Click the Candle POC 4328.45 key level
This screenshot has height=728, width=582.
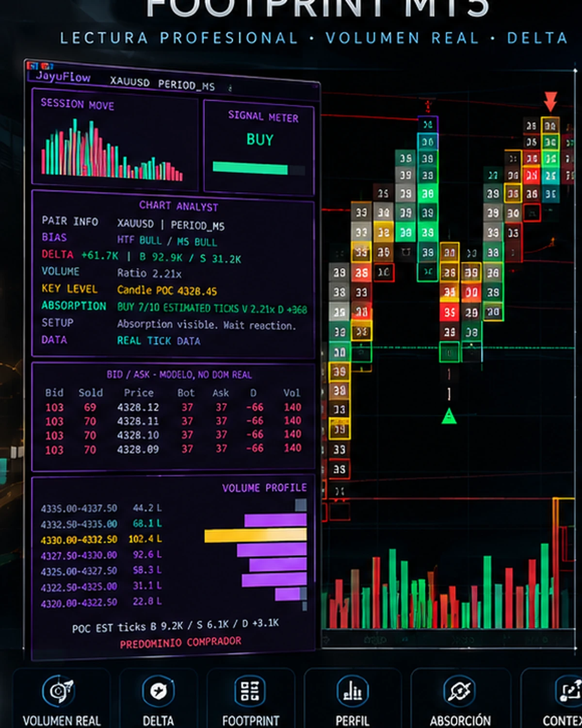click(167, 290)
